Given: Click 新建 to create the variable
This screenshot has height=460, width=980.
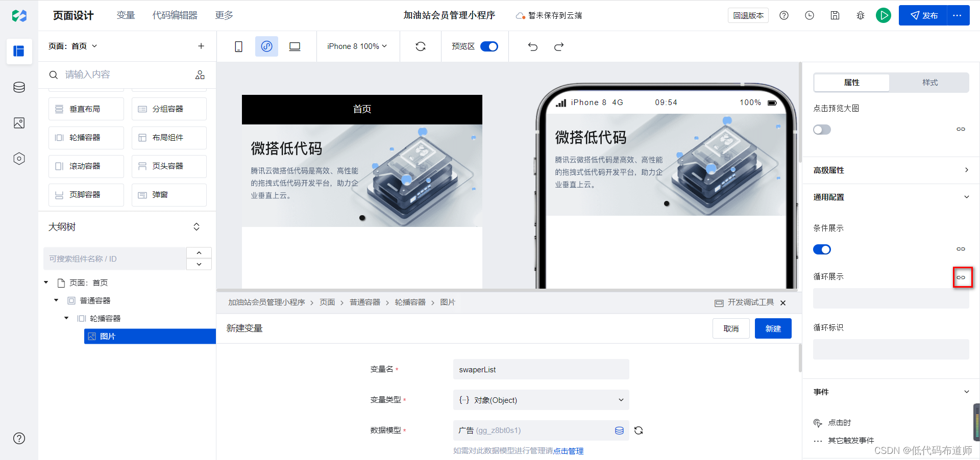Looking at the screenshot, I should click(x=773, y=328).
